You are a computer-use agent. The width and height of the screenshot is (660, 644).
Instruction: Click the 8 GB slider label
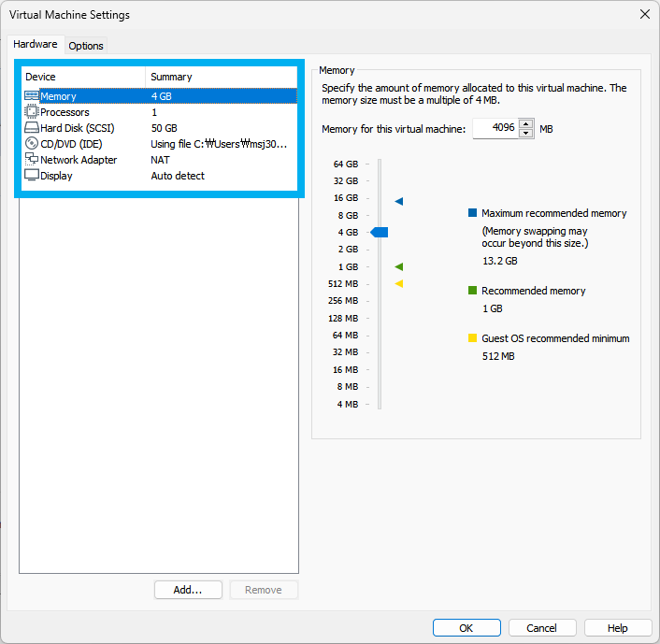click(348, 215)
